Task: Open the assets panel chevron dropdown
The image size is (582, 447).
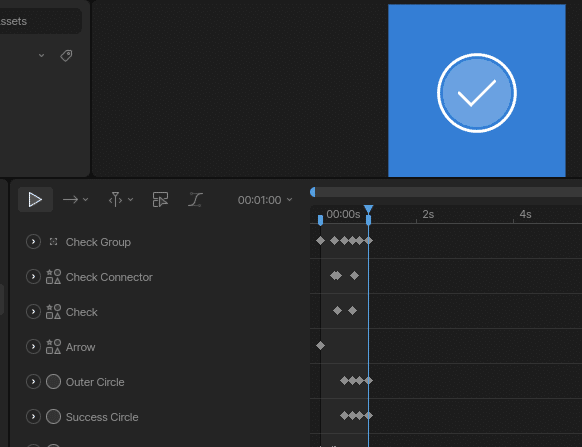Action: [x=42, y=56]
